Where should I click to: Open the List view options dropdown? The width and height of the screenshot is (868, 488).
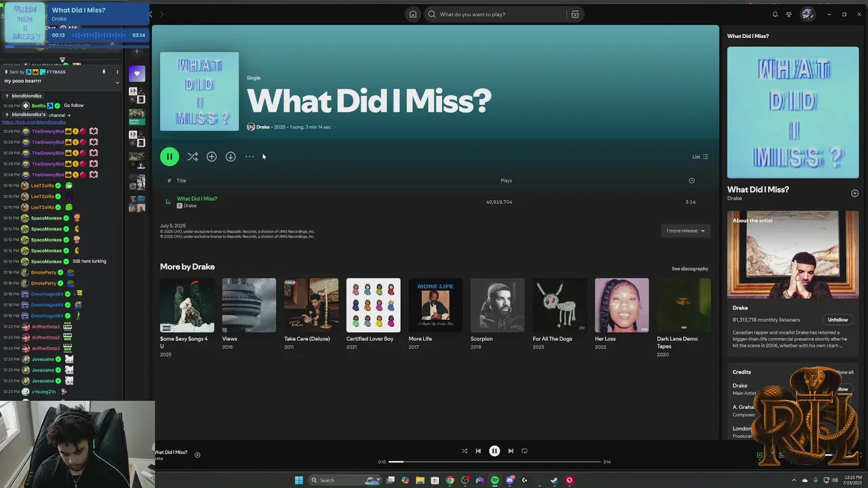700,157
